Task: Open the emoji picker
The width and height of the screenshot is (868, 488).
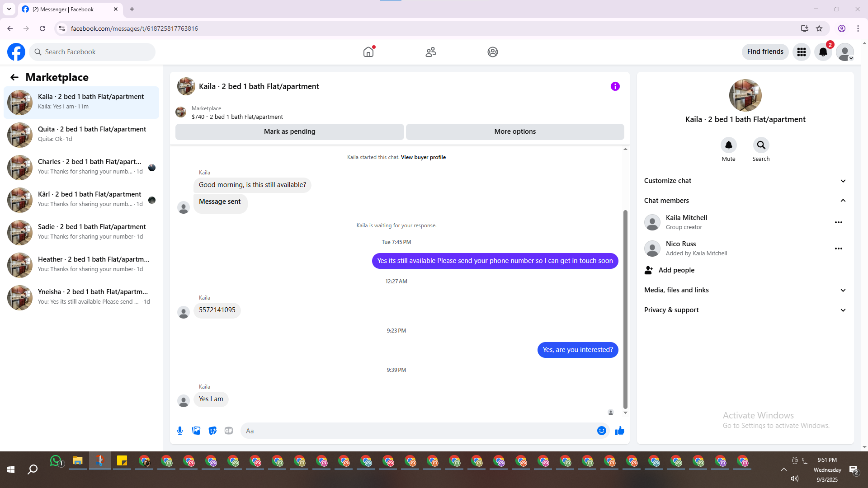Action: tap(602, 431)
